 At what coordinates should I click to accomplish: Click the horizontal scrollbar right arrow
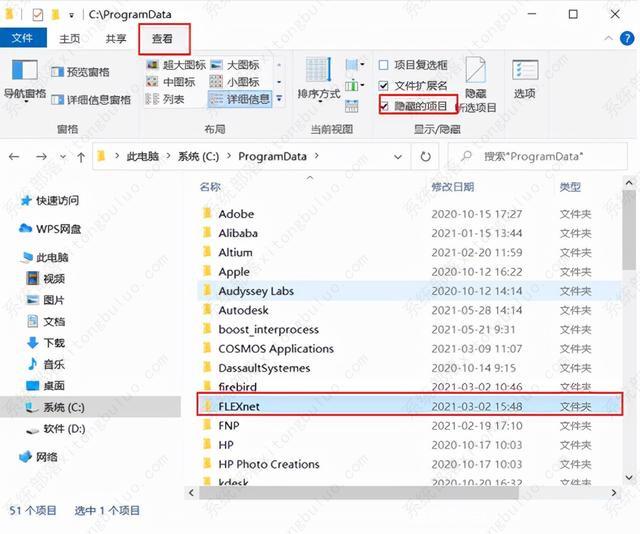[x=614, y=493]
